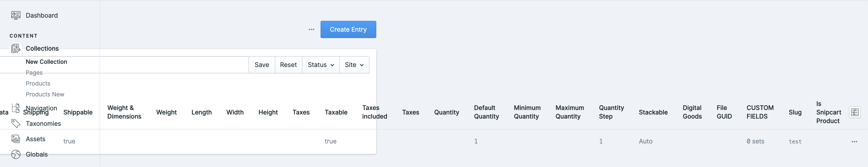Open the Status dropdown

click(320, 65)
